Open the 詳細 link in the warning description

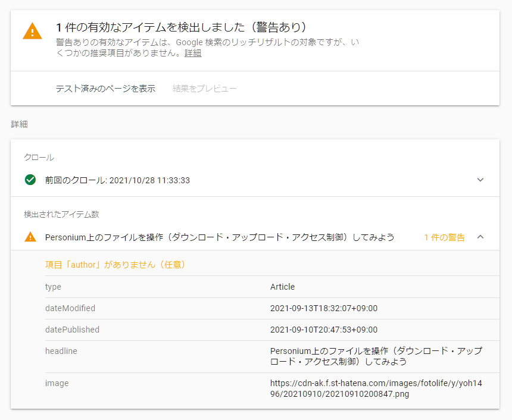point(193,53)
